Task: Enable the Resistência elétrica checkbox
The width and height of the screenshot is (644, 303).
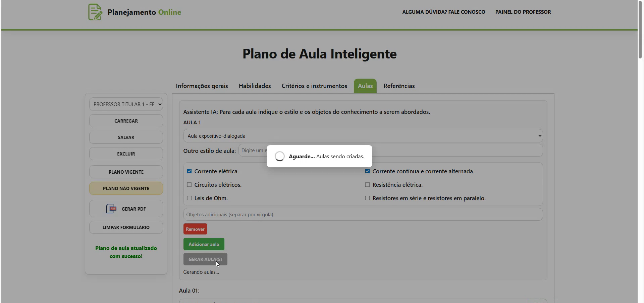Action: 367,184
